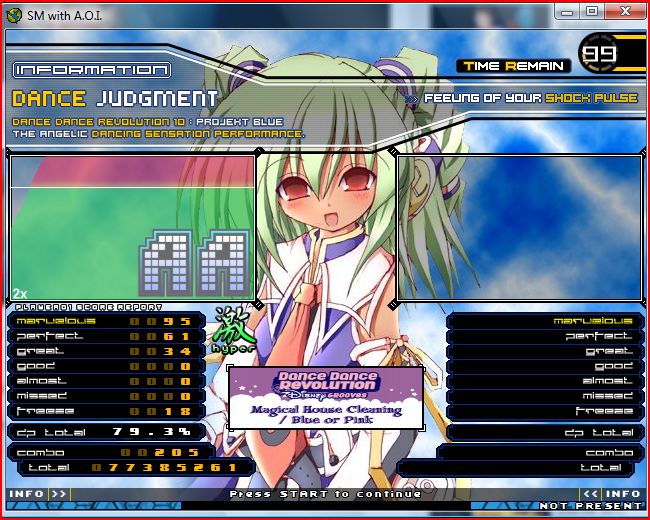Click the 2x speed modifier label
Image resolution: width=650 pixels, height=520 pixels.
pyautogui.click(x=19, y=294)
